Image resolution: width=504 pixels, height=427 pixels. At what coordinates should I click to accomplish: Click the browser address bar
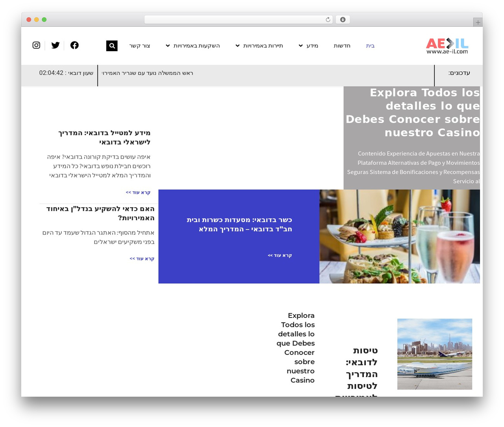(239, 20)
